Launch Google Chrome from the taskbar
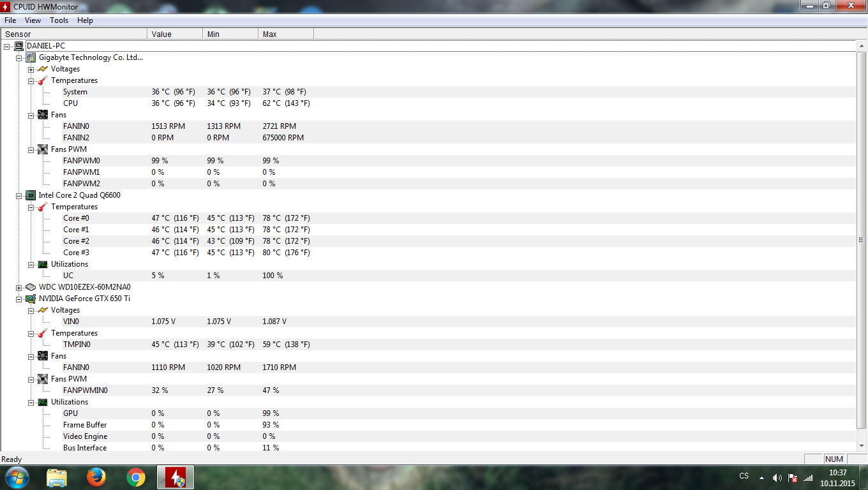Screen dimensions: 868x490 (136, 477)
